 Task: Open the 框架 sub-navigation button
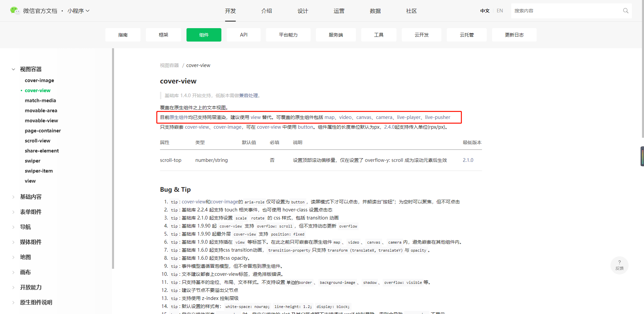tap(163, 35)
